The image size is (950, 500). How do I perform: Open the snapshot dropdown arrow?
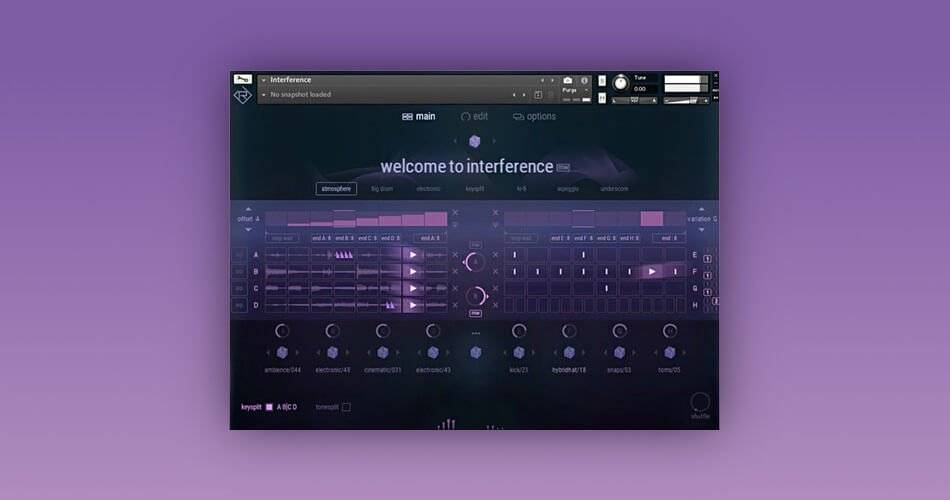click(264, 95)
